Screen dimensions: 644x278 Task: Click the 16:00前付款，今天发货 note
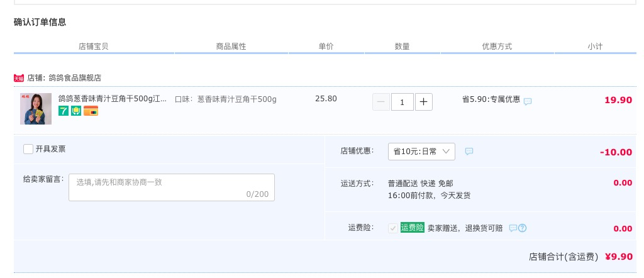429,196
